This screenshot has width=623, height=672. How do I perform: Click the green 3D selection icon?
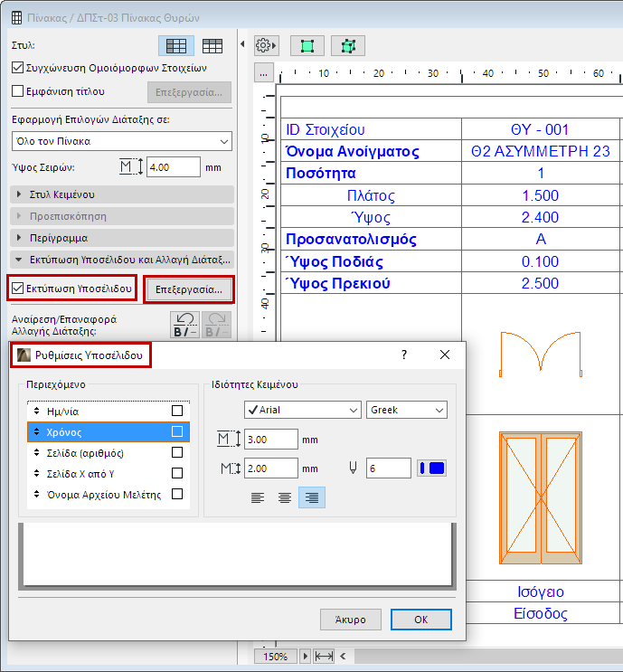[x=348, y=46]
